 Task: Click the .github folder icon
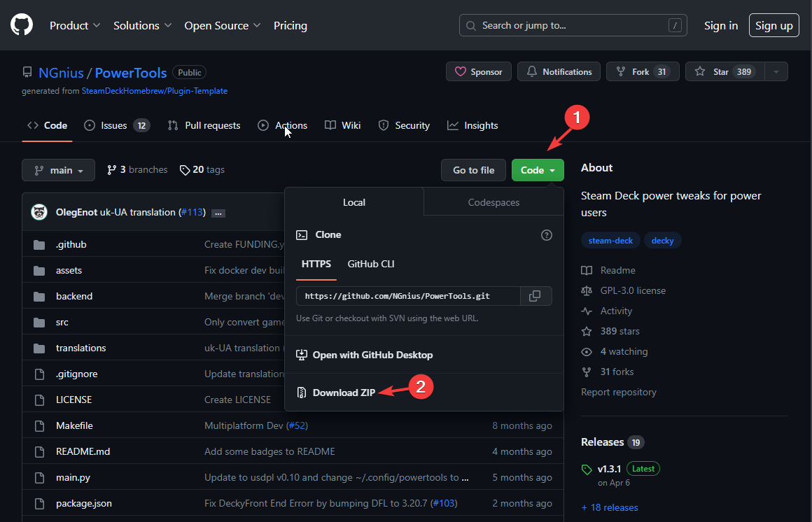39,244
